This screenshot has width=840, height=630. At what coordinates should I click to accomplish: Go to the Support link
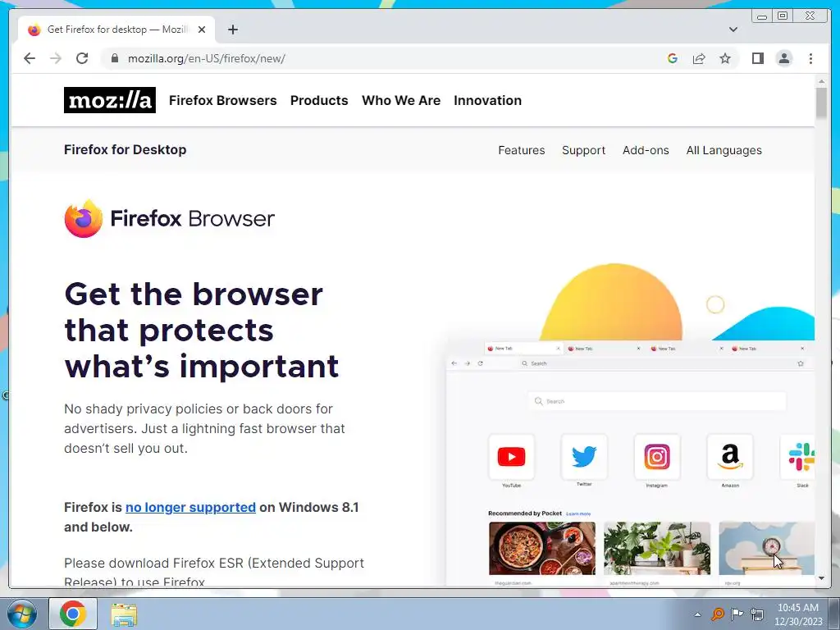click(x=583, y=150)
